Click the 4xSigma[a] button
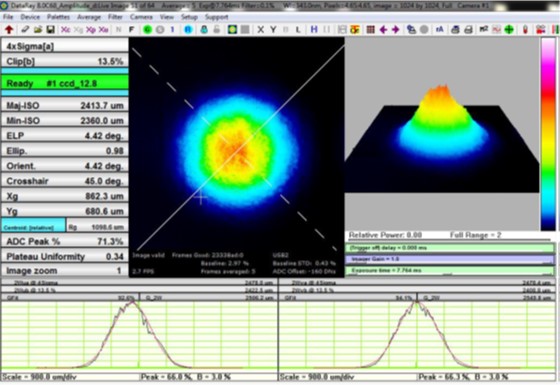Viewport: 560px width, 385px height. click(x=65, y=46)
